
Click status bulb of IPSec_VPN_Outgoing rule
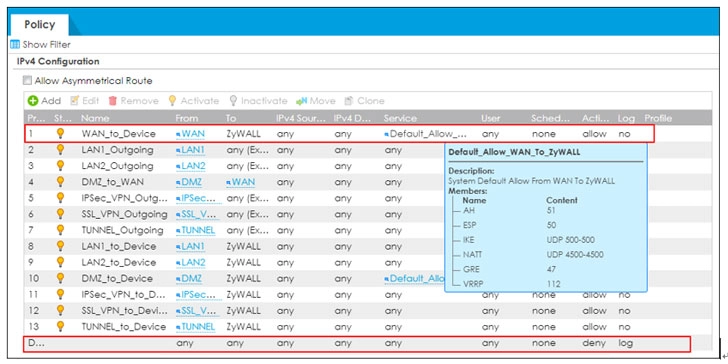[x=60, y=198]
